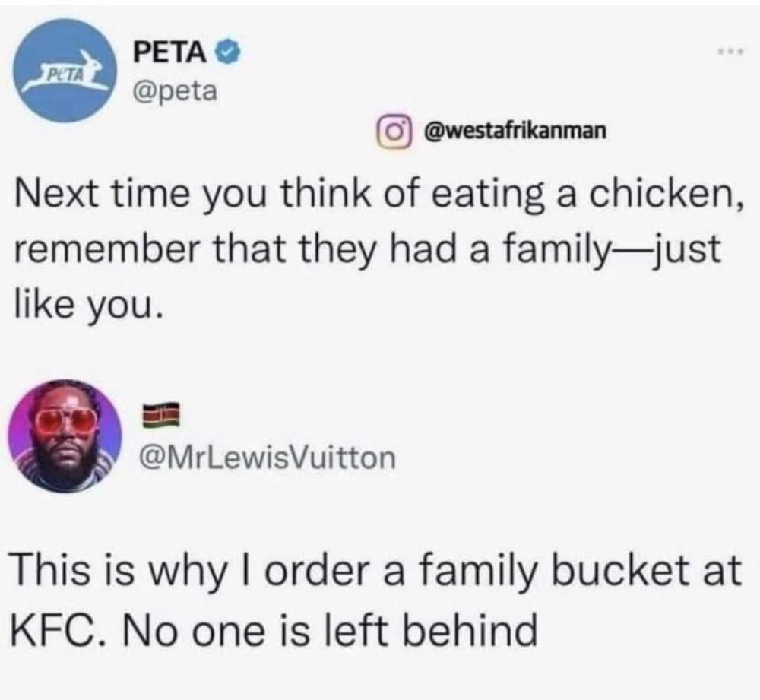Click the bold PETA display name
The width and height of the screenshot is (760, 700).
tap(169, 52)
